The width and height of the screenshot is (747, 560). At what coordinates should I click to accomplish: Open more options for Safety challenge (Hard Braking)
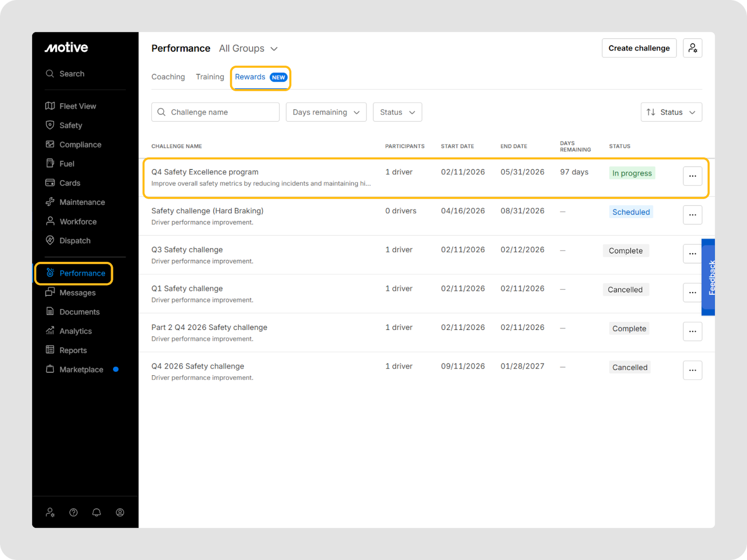[x=692, y=215]
